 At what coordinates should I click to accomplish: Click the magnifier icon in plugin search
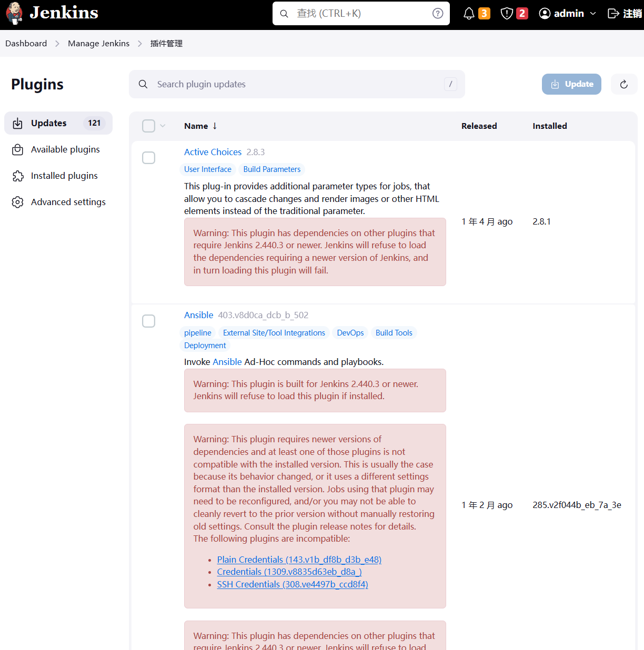coord(143,84)
